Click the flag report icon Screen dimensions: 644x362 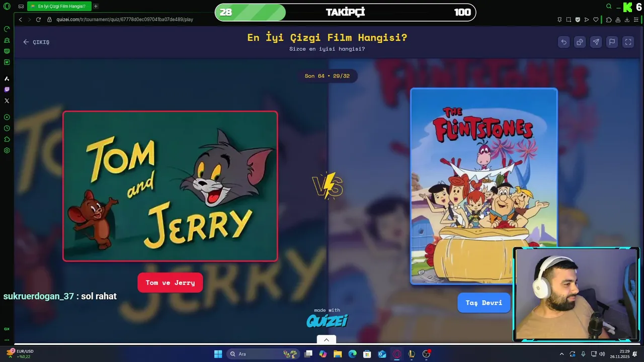click(x=612, y=42)
